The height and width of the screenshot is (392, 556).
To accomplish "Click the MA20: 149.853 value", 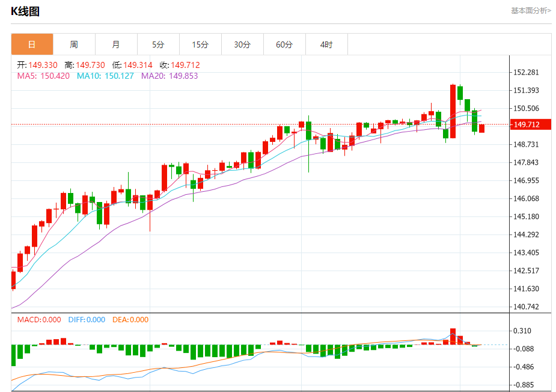I will (x=170, y=76).
